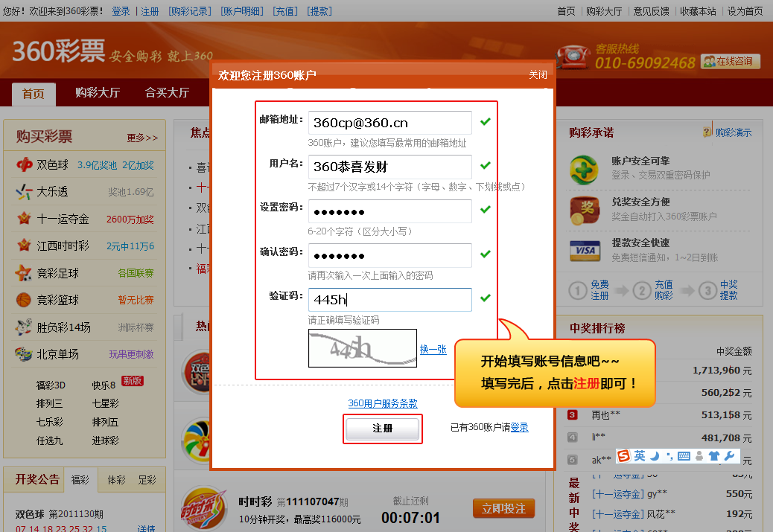Select the 首页 navigation tab
The image size is (773, 532).
tap(34, 94)
